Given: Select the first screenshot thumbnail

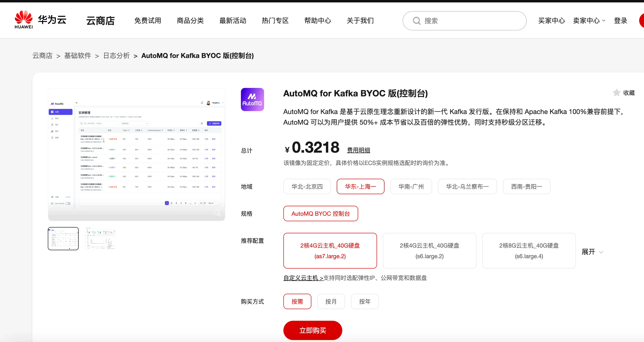Looking at the screenshot, I should coord(63,238).
